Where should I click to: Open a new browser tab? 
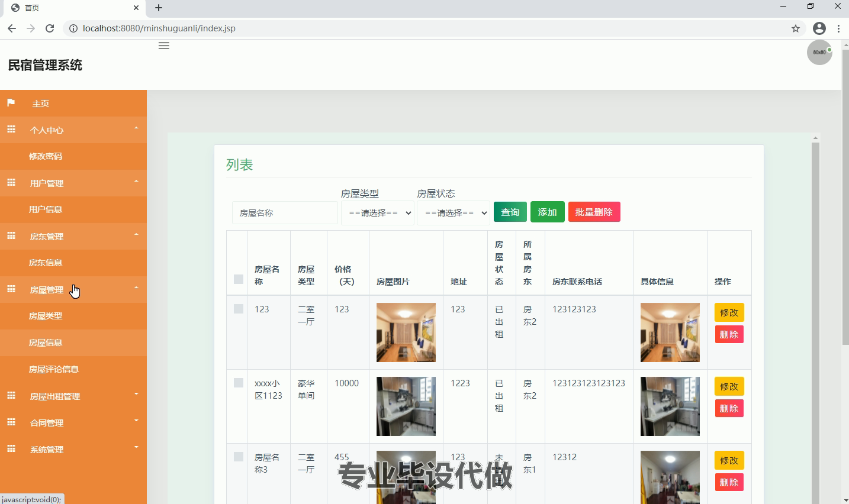click(x=159, y=8)
